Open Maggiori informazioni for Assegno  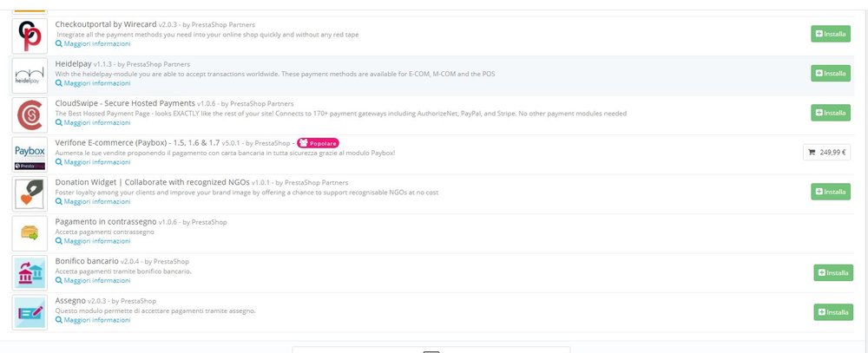93,320
